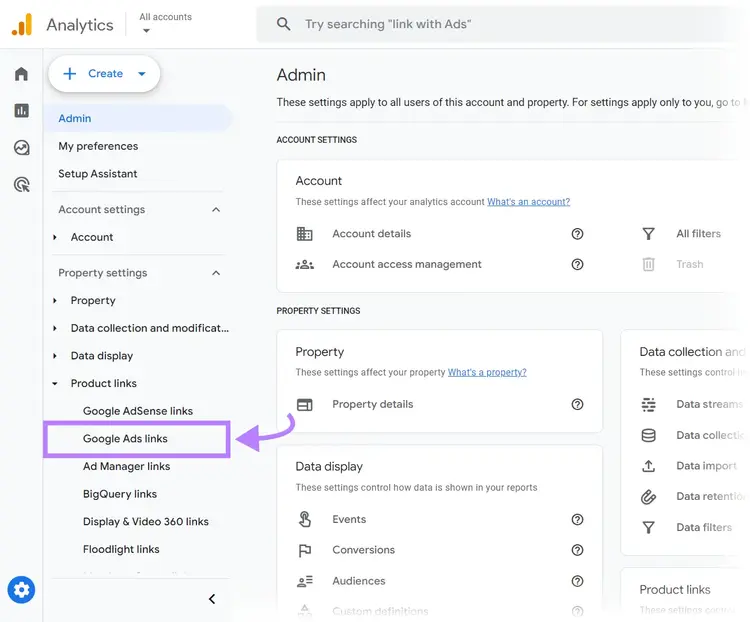Click the Analytics logo icon
The image size is (750, 622).
pos(22,24)
